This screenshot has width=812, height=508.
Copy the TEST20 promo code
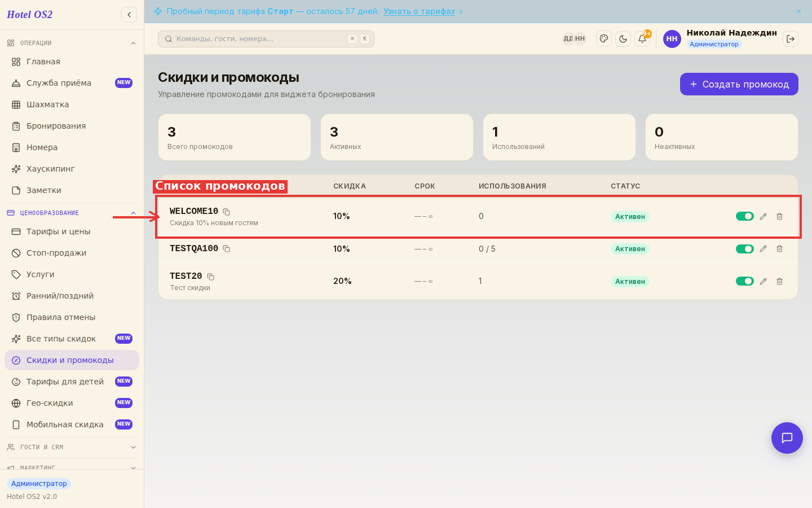point(210,277)
